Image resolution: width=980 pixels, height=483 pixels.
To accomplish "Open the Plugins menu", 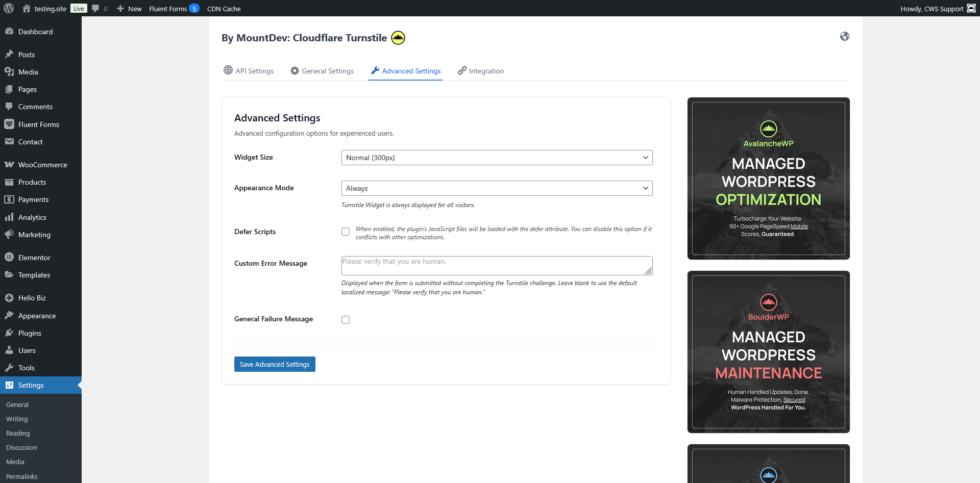I will (29, 333).
